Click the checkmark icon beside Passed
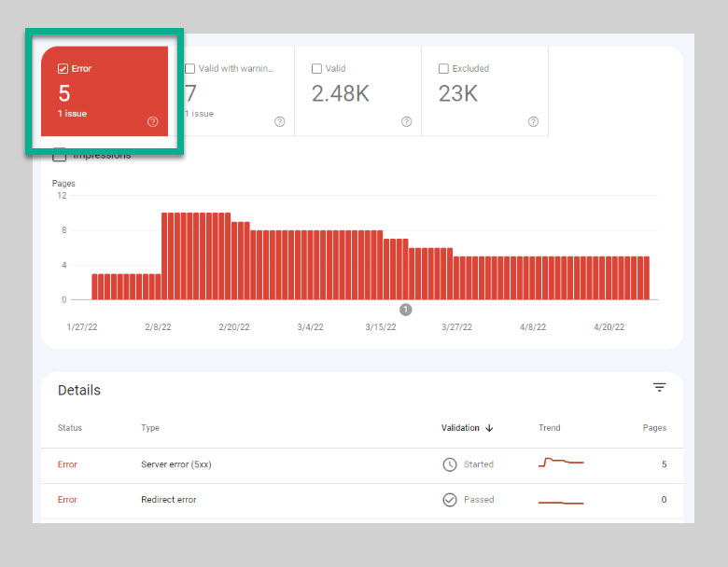 click(x=450, y=500)
